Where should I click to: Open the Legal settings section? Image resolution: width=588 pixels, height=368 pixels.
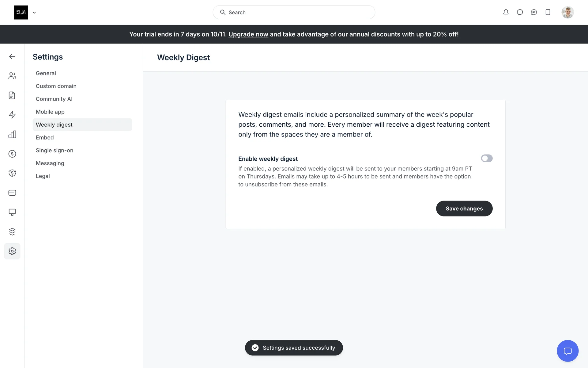click(x=43, y=176)
